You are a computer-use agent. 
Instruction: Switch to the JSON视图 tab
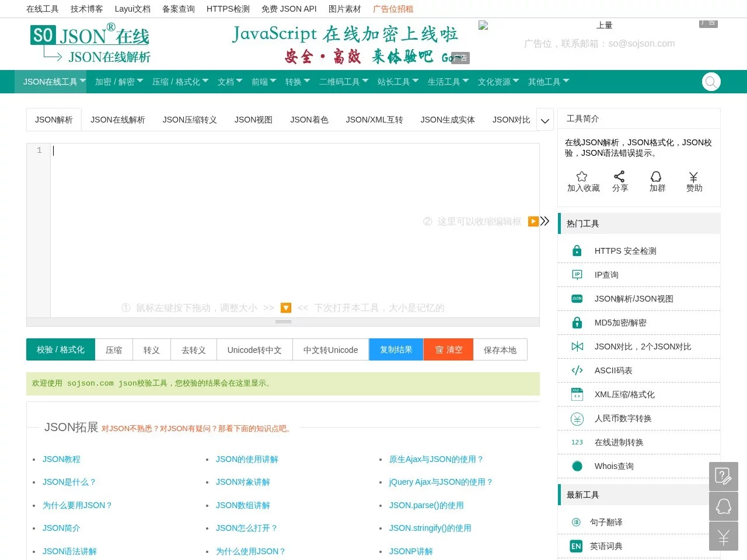pos(253,120)
